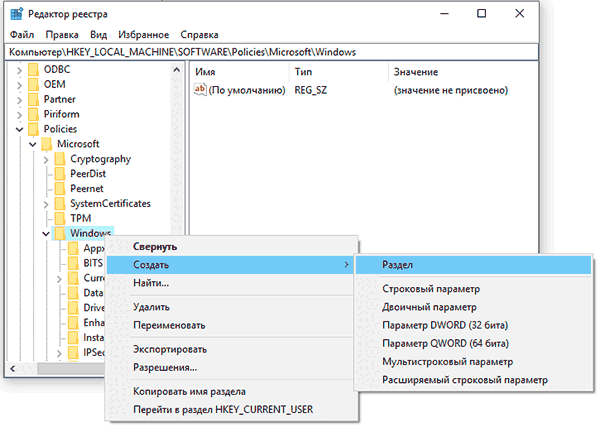This screenshot has width=600, height=432.
Task: Select Копировать имя раздела
Action: tap(232, 392)
